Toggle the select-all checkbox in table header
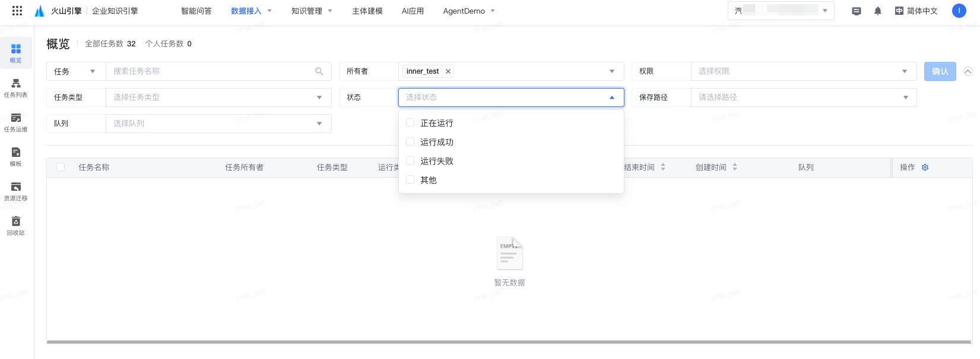 point(61,168)
